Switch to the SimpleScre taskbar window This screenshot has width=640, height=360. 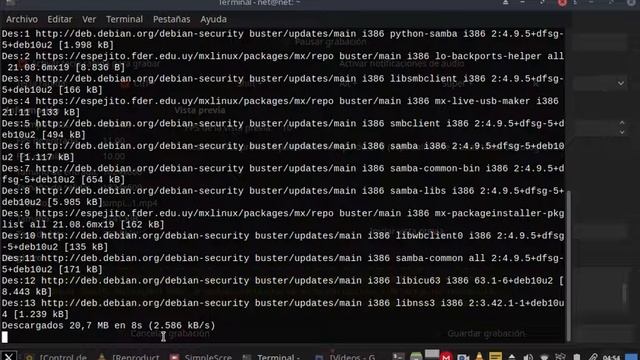coord(201,357)
